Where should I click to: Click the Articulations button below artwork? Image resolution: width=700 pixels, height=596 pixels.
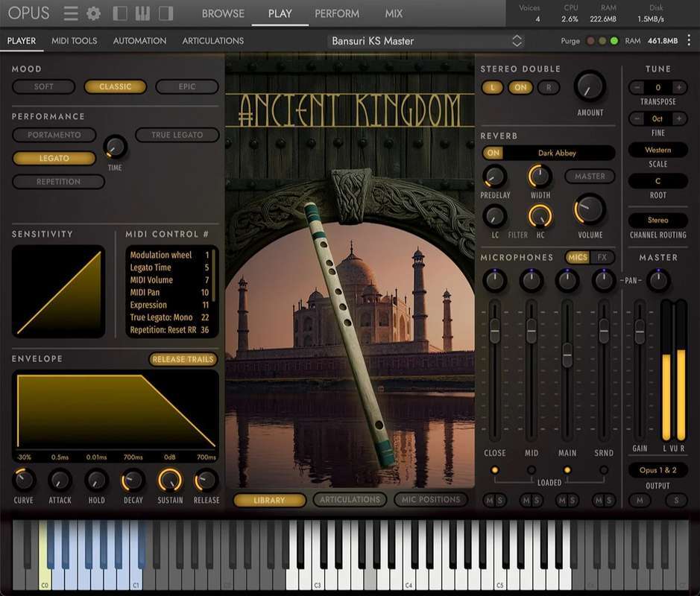click(x=350, y=500)
